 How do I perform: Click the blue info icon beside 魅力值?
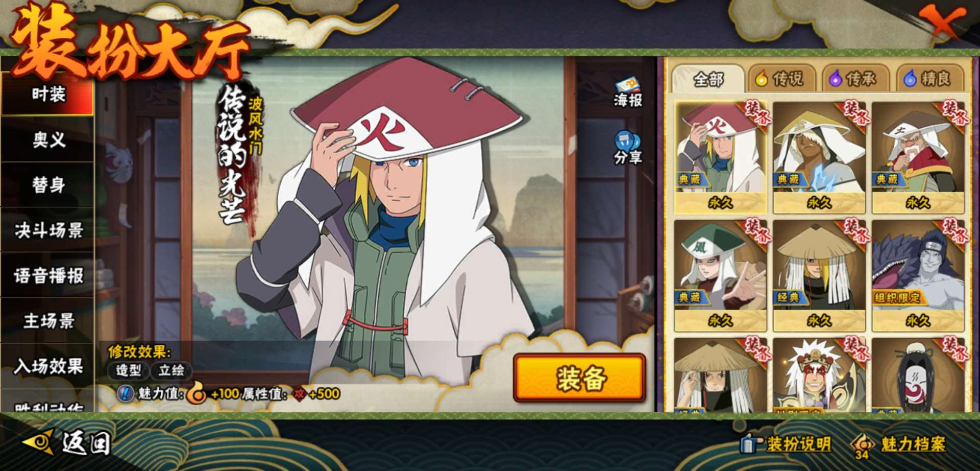(126, 393)
